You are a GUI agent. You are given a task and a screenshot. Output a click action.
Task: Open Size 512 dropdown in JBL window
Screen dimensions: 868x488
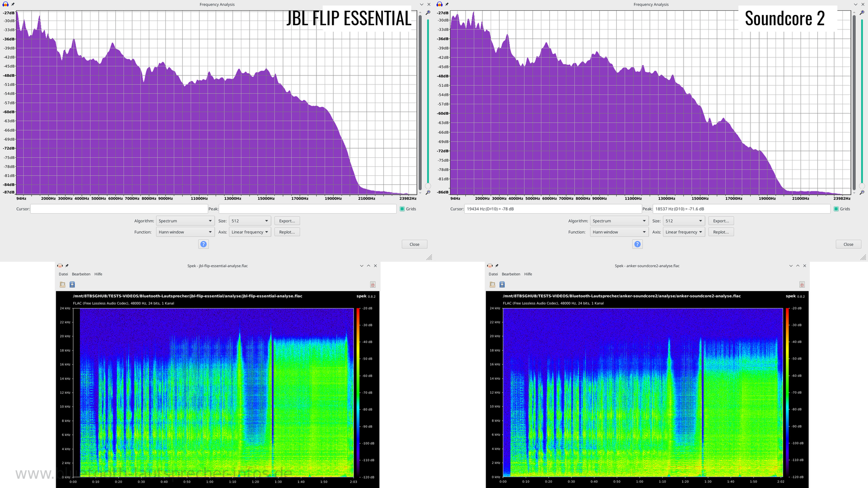point(250,221)
